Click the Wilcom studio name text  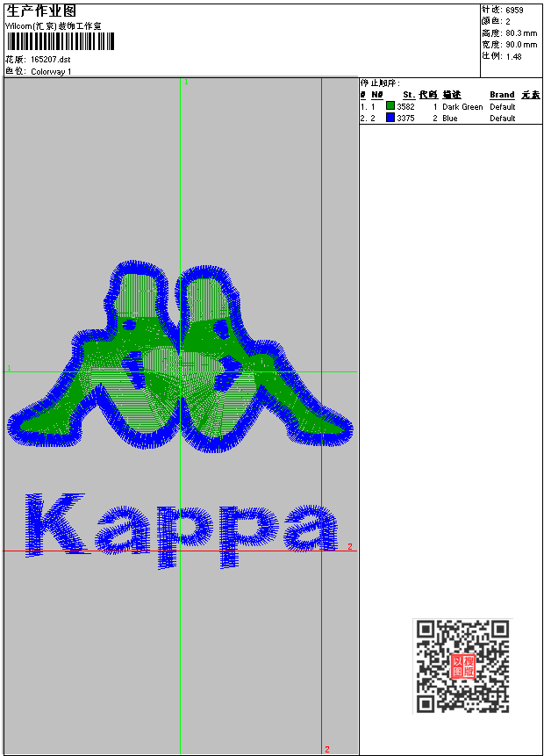[x=53, y=26]
